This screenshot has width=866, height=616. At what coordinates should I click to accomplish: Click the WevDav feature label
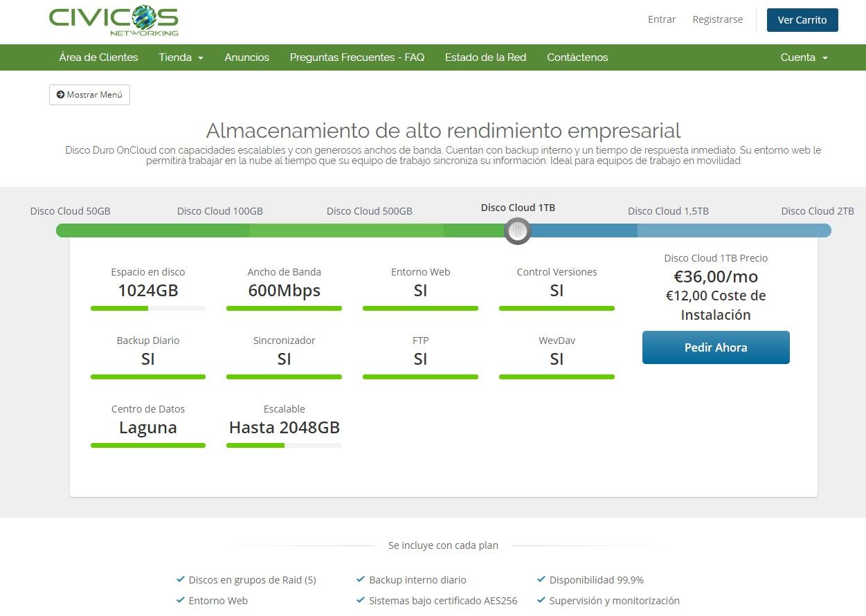tap(557, 341)
